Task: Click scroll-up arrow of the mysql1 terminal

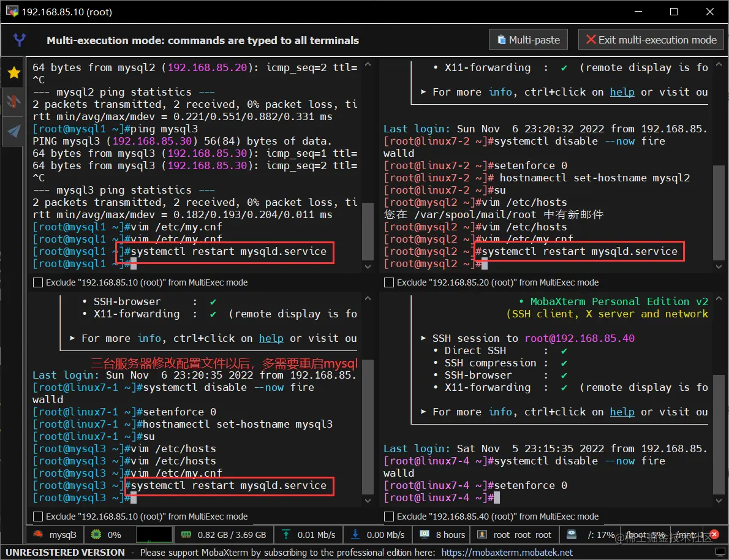Action: click(x=368, y=65)
